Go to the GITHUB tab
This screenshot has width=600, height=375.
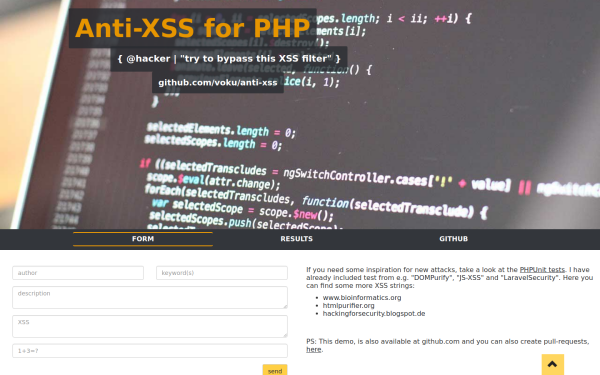[453, 239]
